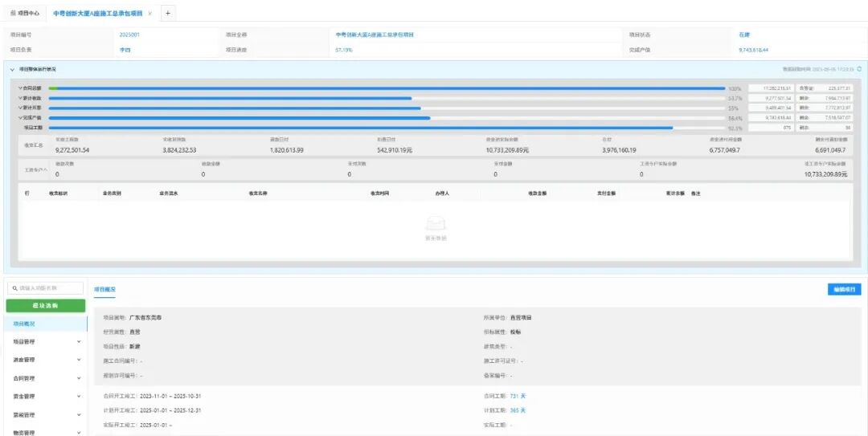Click the home icon in 项目中心 tab
The image size is (868, 436).
(12, 14)
